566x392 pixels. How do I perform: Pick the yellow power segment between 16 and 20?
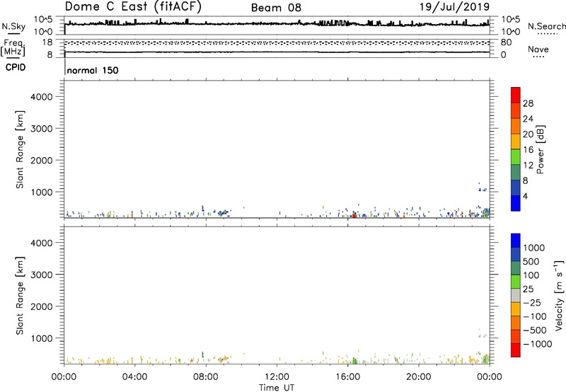(x=516, y=142)
